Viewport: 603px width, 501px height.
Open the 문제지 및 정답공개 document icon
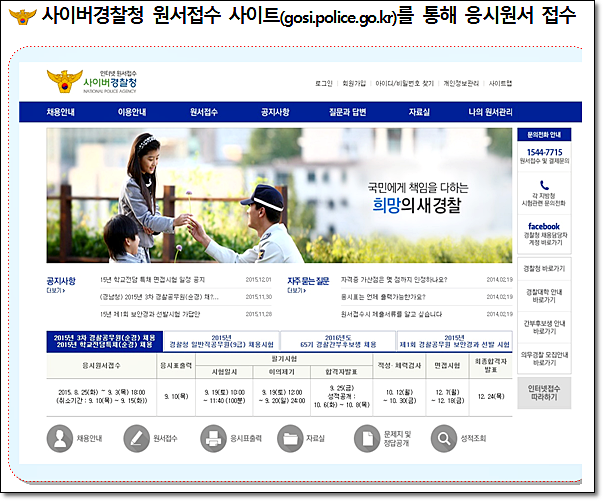click(x=367, y=438)
